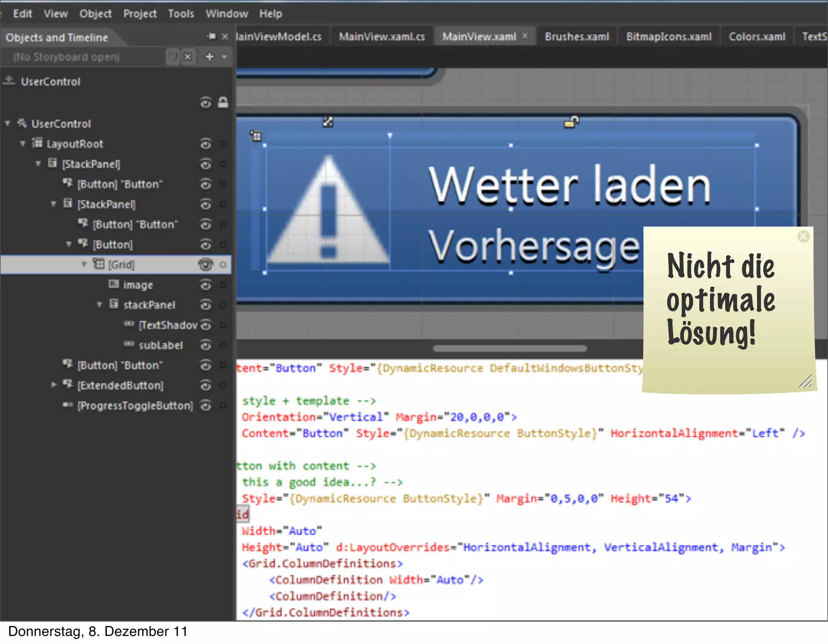Expand the ExtendedButton tree node

tap(54, 385)
